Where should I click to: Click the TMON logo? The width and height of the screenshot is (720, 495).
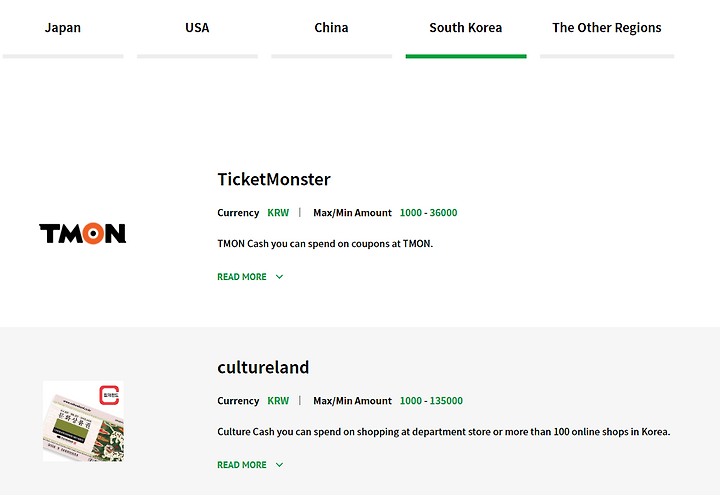coord(83,234)
